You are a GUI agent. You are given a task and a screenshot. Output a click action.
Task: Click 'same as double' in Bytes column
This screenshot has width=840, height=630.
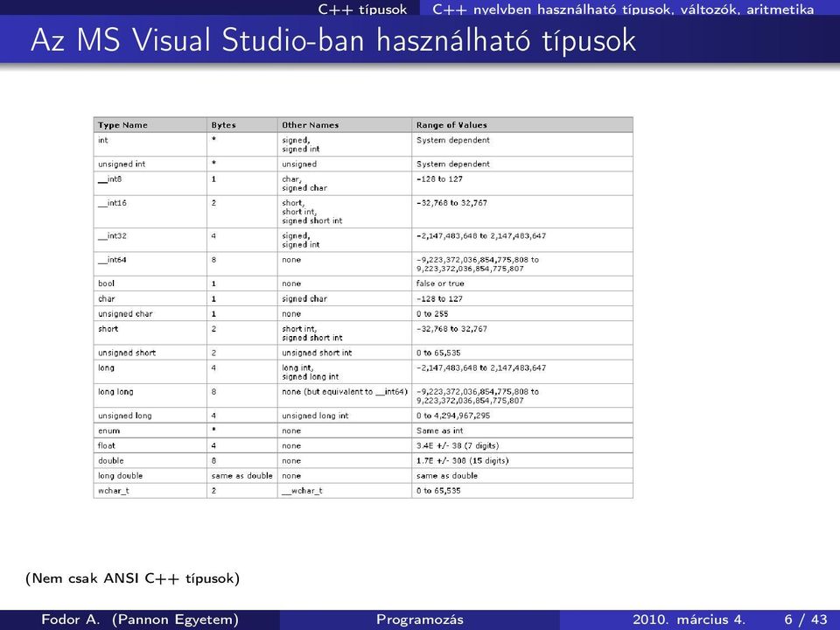(242, 476)
